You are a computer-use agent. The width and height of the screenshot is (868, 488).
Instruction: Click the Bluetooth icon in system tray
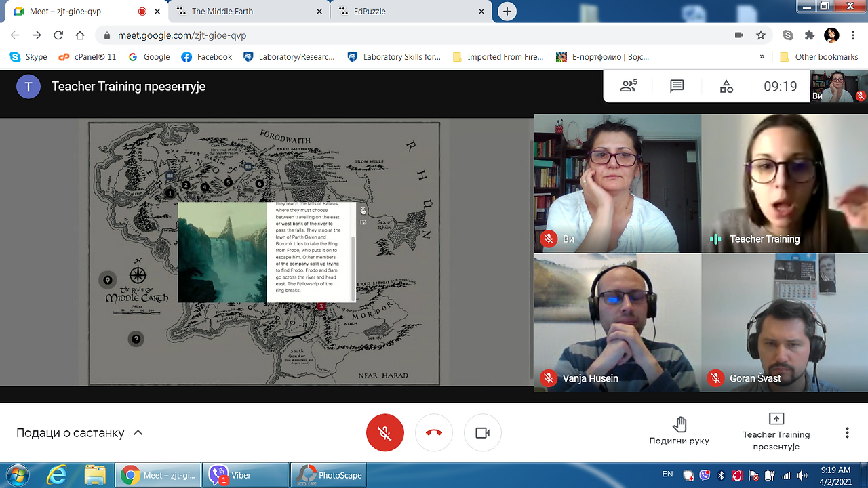(722, 475)
